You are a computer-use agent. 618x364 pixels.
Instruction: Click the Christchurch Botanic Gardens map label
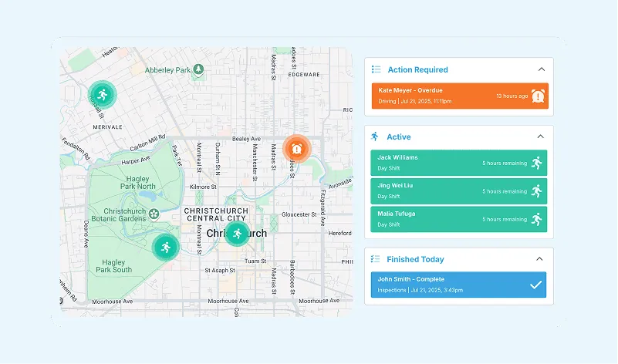(123, 214)
